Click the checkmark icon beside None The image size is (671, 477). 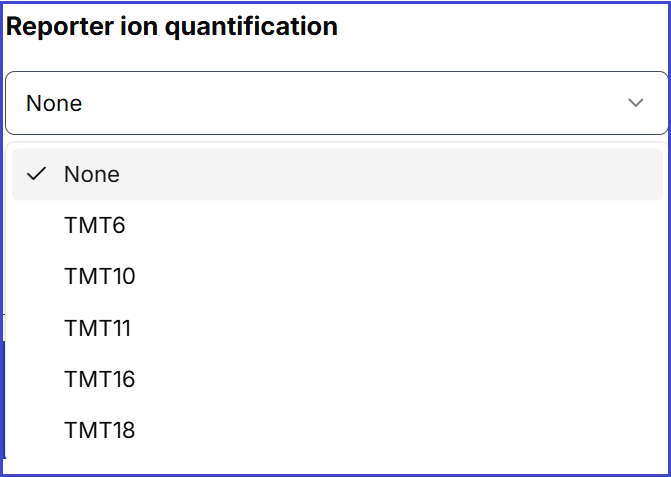(x=37, y=174)
